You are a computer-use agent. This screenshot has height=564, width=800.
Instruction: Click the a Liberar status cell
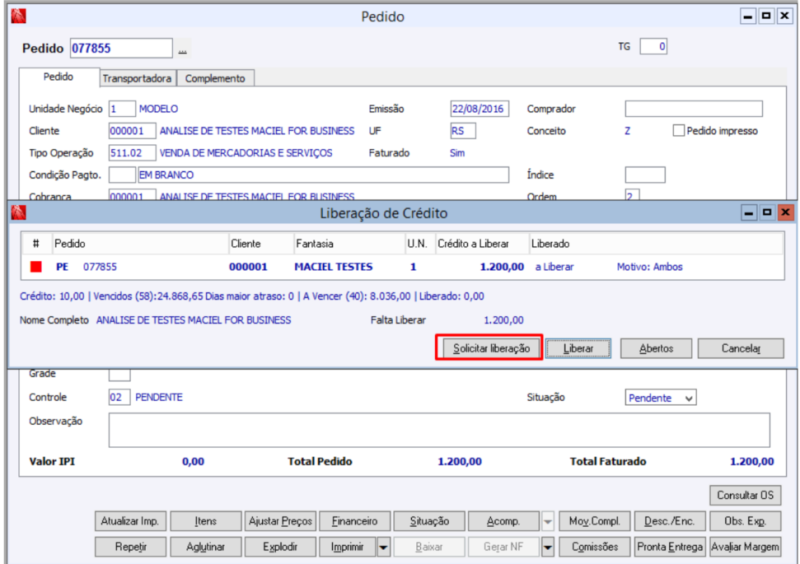pyautogui.click(x=554, y=266)
